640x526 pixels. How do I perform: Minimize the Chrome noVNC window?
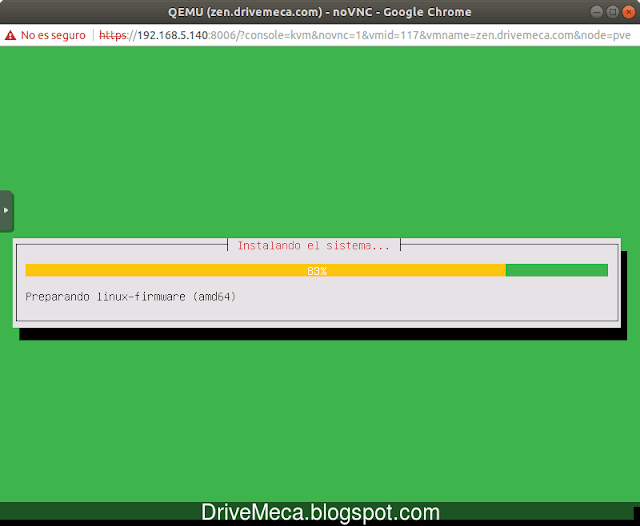coord(596,12)
